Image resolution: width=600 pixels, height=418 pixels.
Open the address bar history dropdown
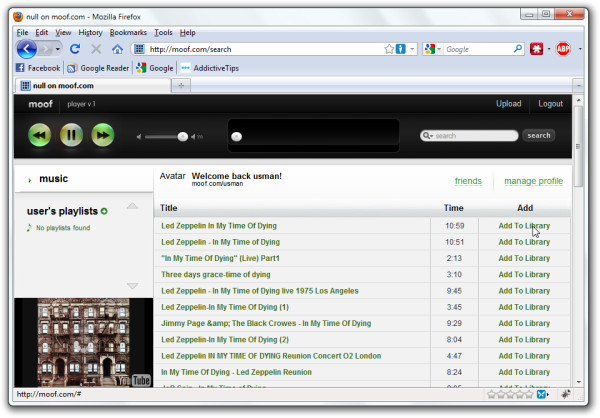point(412,49)
